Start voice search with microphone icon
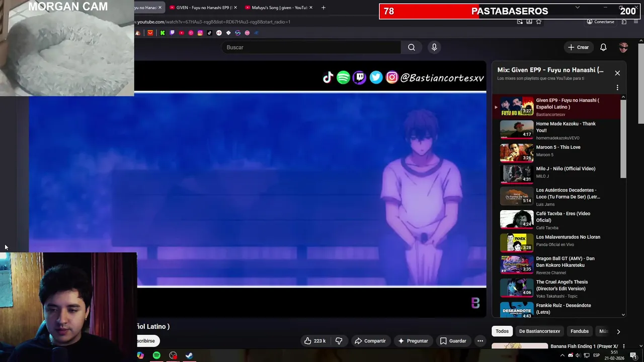 pyautogui.click(x=434, y=47)
